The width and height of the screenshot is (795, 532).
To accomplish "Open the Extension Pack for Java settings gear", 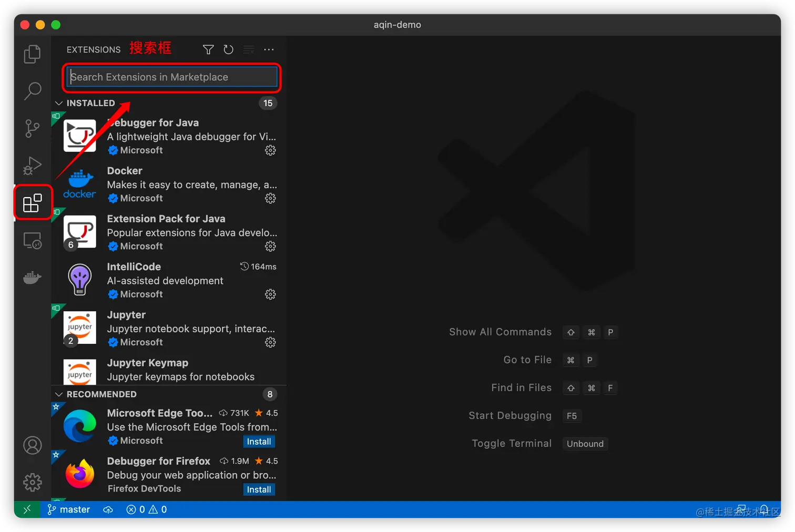I will tap(270, 246).
